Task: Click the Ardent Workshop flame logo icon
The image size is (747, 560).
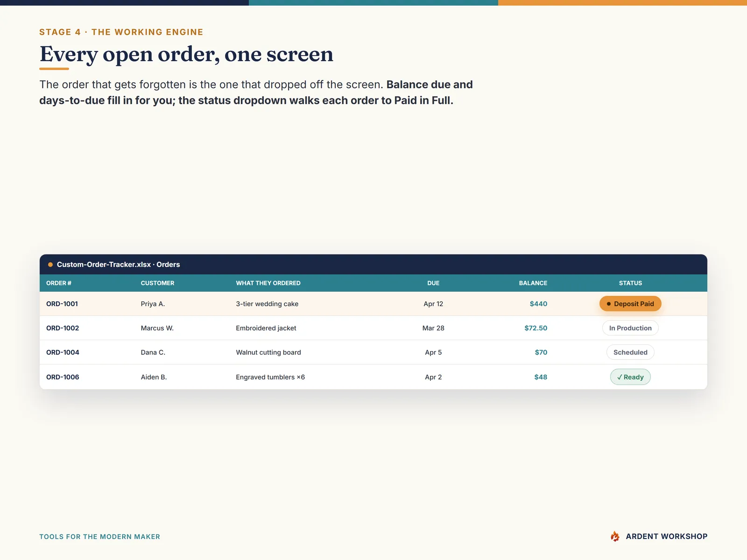Action: (615, 536)
